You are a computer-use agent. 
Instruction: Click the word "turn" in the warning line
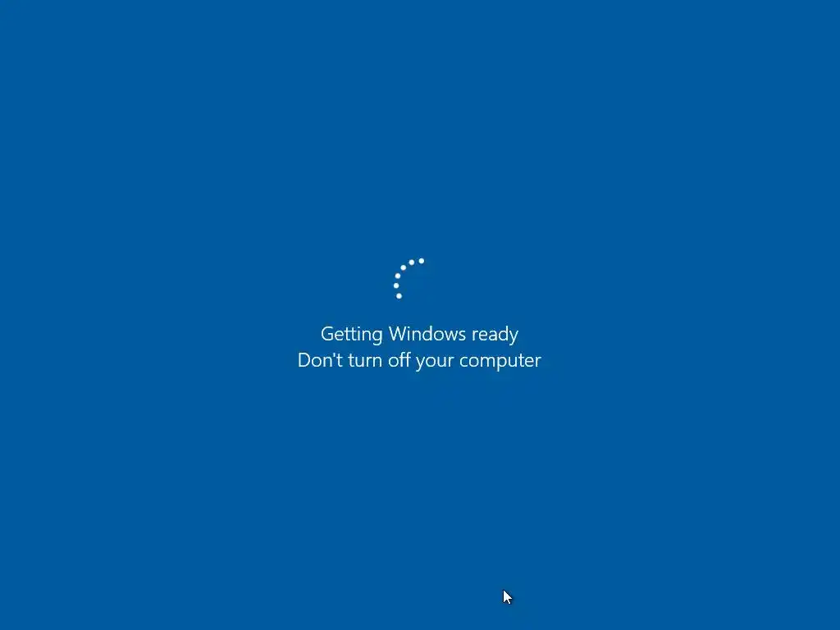(x=365, y=361)
